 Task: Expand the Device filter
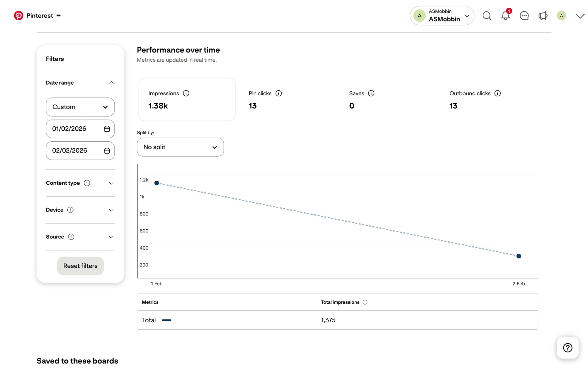[x=111, y=210]
